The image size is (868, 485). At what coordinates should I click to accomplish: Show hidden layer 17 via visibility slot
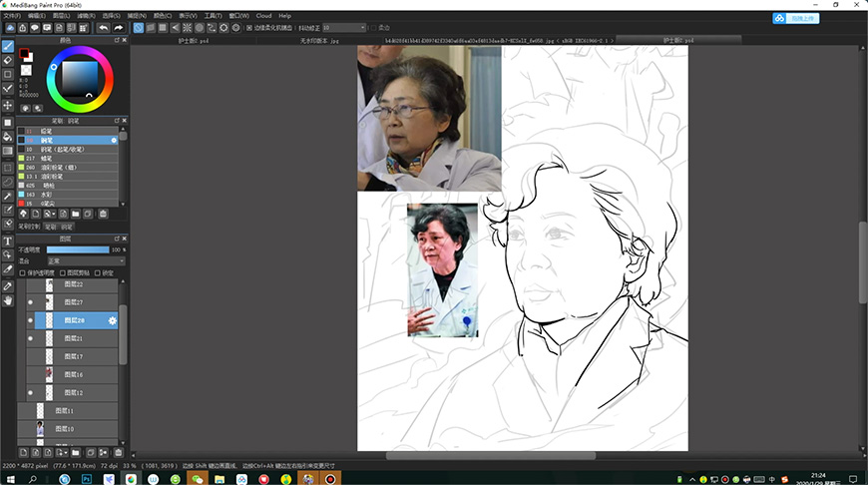point(31,356)
